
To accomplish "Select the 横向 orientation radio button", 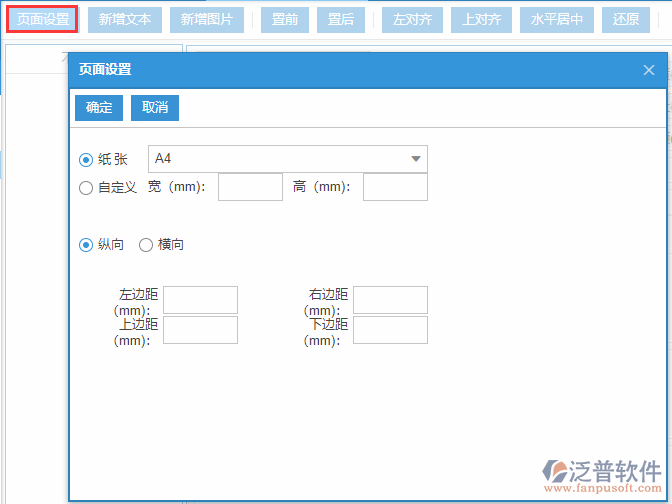I will pyautogui.click(x=146, y=245).
